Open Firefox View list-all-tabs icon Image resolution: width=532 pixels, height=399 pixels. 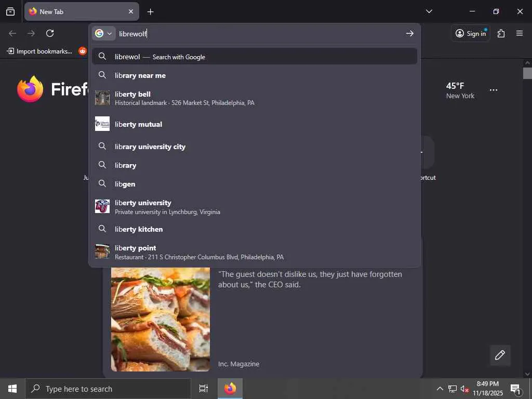tap(10, 11)
